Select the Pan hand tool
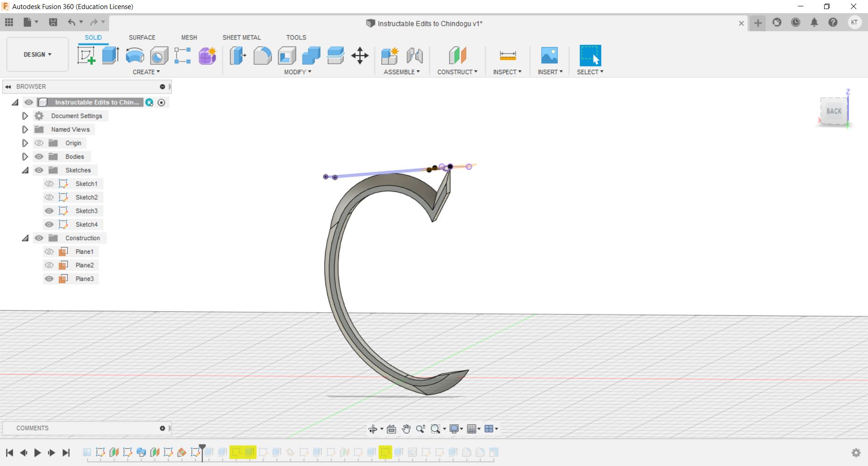This screenshot has width=868, height=466. tap(406, 429)
